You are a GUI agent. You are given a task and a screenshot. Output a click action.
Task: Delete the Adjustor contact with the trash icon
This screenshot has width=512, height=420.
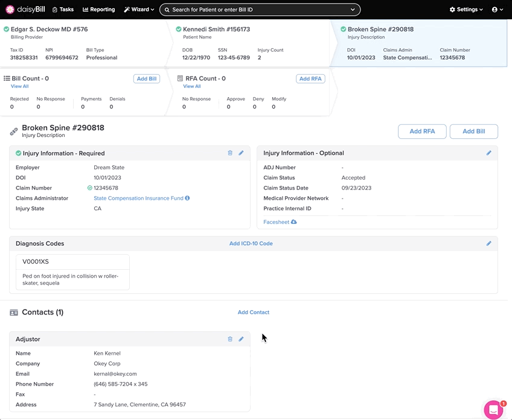(x=230, y=339)
